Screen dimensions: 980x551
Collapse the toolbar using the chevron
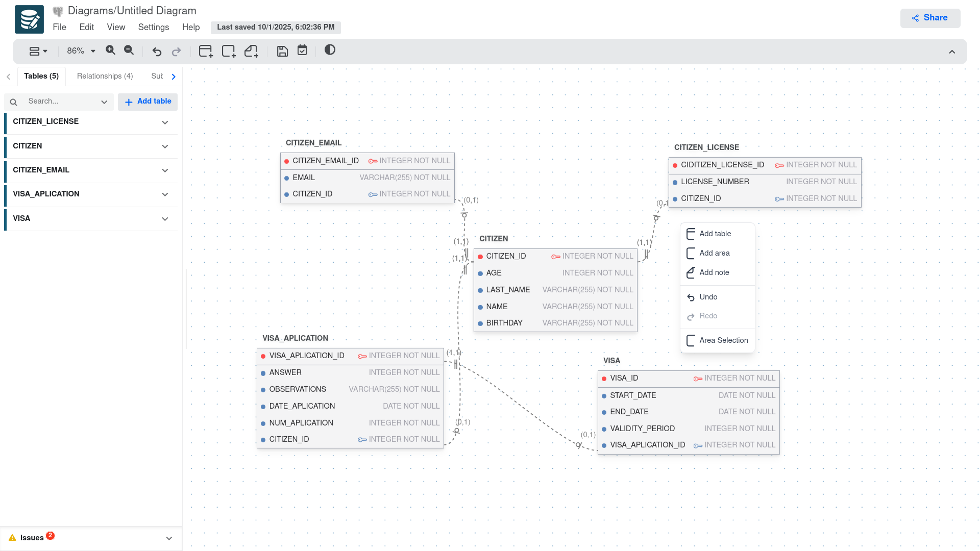952,52
